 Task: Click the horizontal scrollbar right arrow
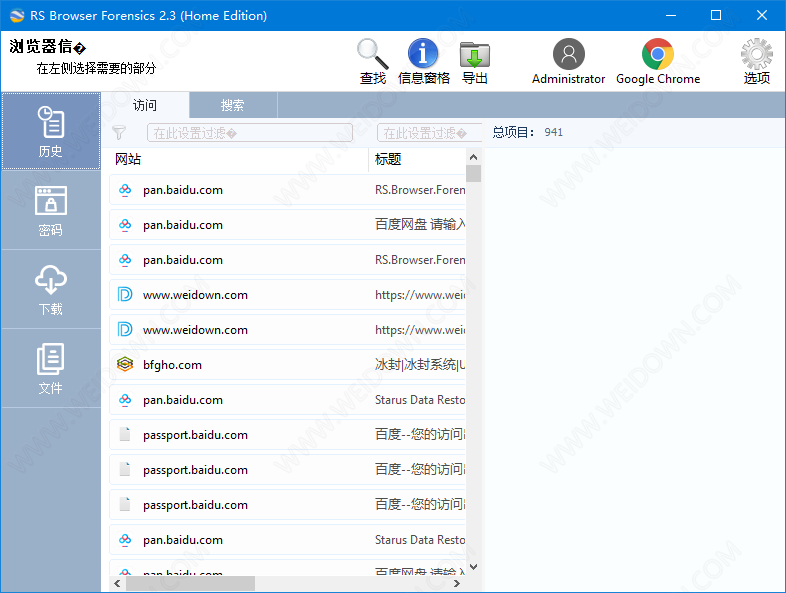[457, 583]
